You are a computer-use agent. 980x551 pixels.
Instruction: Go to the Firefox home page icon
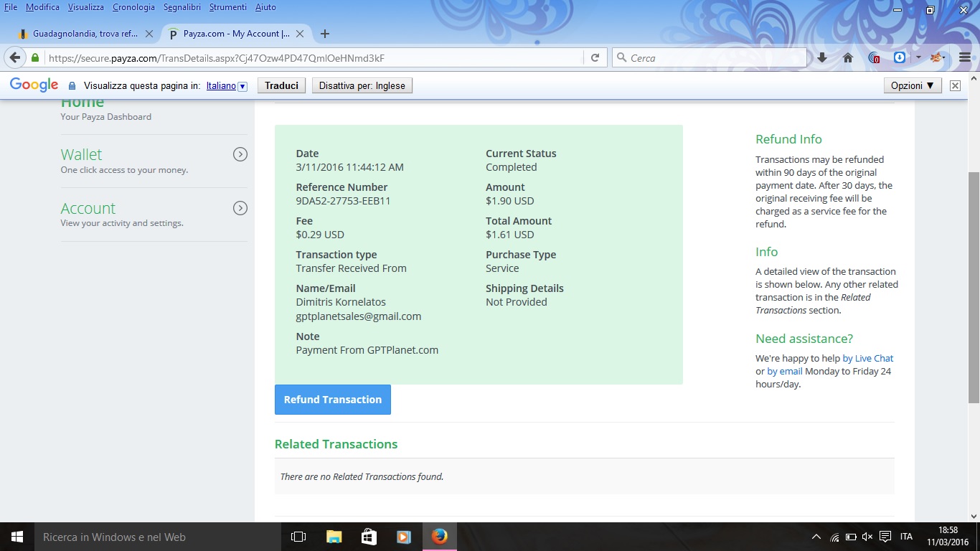[848, 57]
